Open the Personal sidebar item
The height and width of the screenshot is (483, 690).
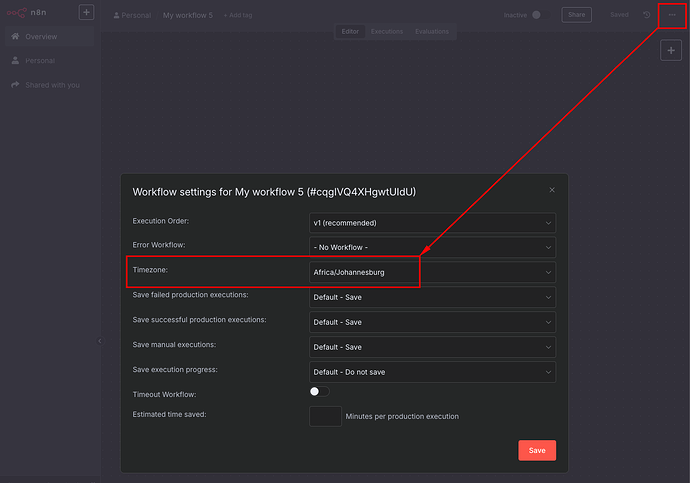[49, 61]
